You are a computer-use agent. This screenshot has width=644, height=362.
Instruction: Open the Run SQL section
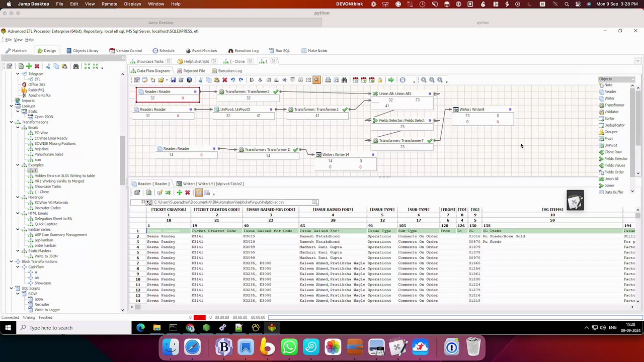click(279, 51)
